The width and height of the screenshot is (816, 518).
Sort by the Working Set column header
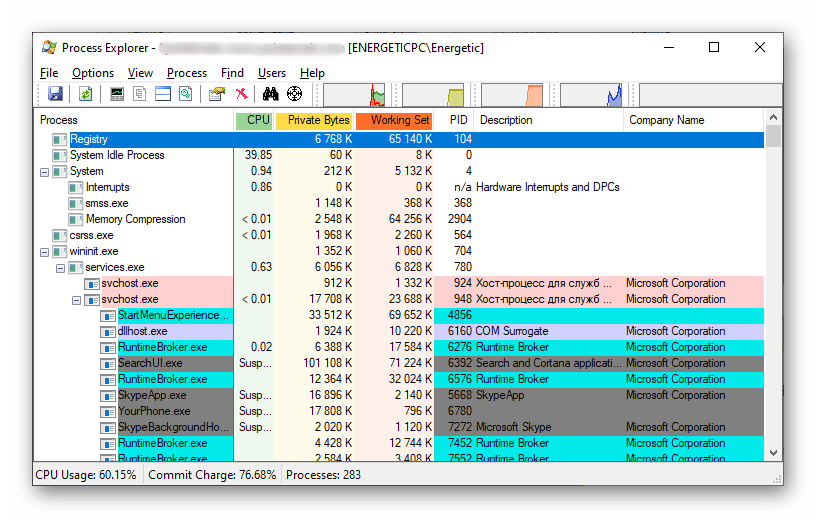click(394, 120)
